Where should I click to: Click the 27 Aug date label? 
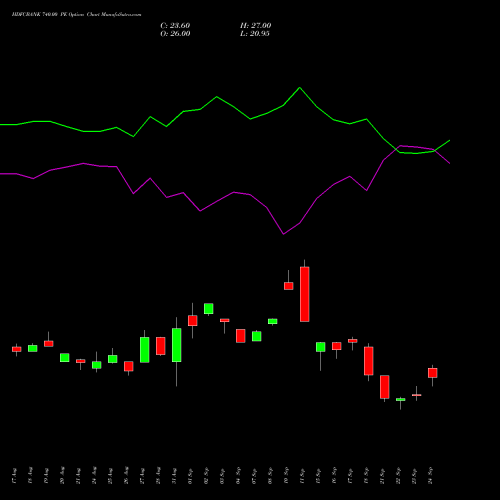142,476
